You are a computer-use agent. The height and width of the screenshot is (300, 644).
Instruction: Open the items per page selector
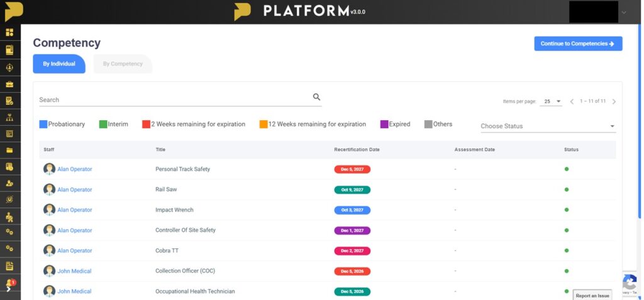pos(552,101)
